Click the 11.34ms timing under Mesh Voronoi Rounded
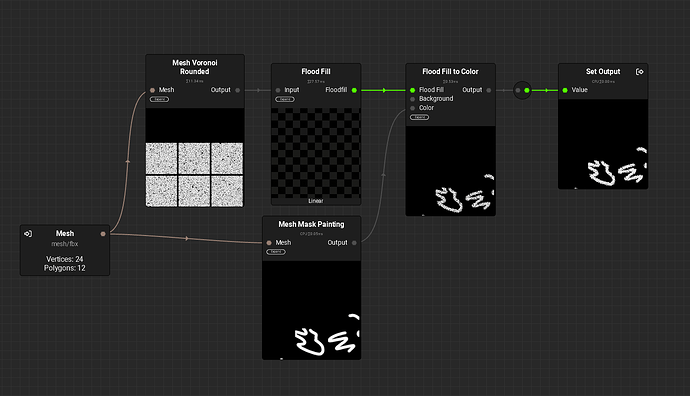 pyautogui.click(x=195, y=81)
